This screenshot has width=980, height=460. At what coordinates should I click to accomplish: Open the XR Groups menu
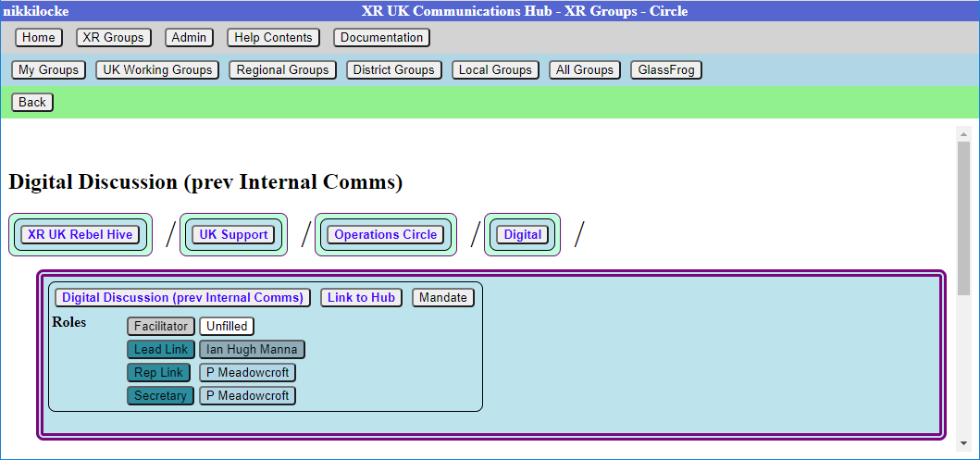(x=114, y=38)
